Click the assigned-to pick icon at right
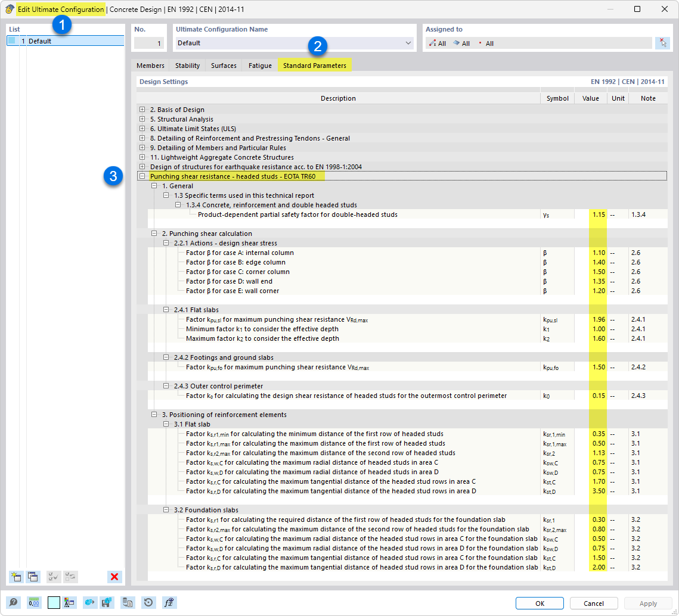 click(x=662, y=43)
